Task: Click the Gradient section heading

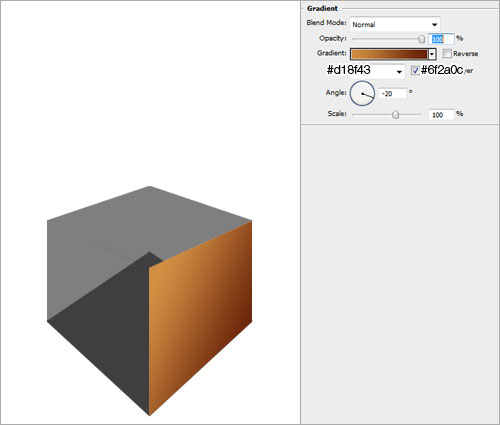Action: click(x=322, y=8)
